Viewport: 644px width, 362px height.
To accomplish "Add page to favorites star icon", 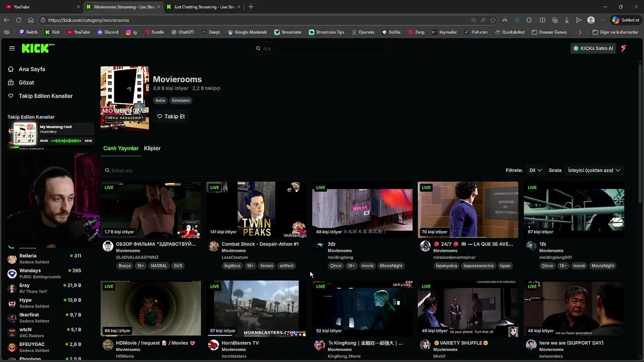I will (493, 20).
